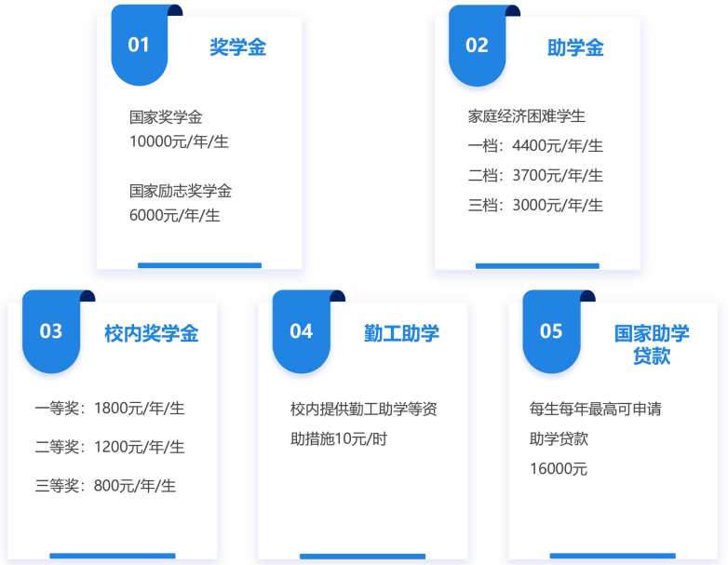The height and width of the screenshot is (565, 728).
Task: Click the 04 number badge
Action: click(301, 330)
